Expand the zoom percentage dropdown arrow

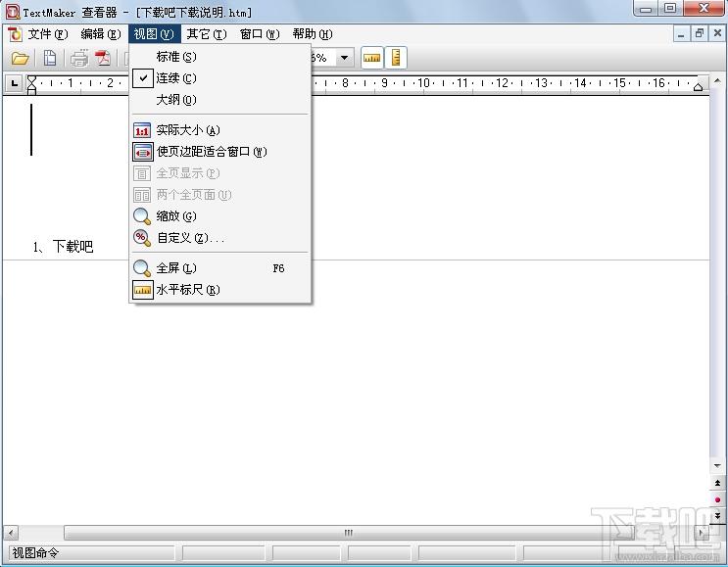[x=345, y=58]
